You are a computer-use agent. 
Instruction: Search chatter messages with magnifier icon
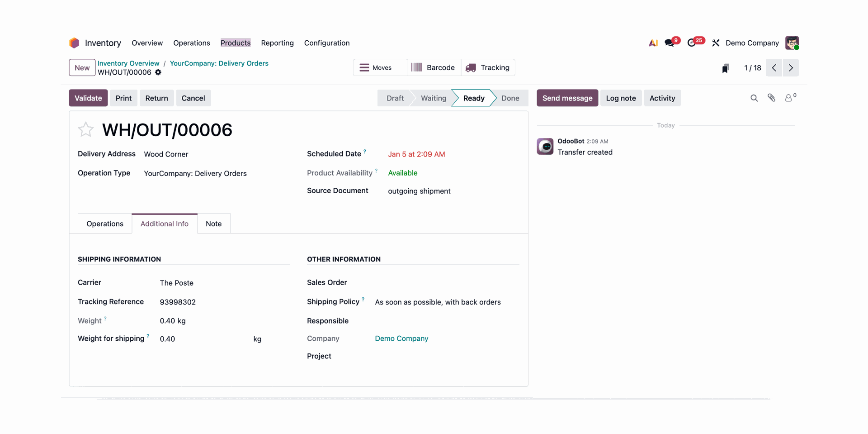(x=754, y=98)
